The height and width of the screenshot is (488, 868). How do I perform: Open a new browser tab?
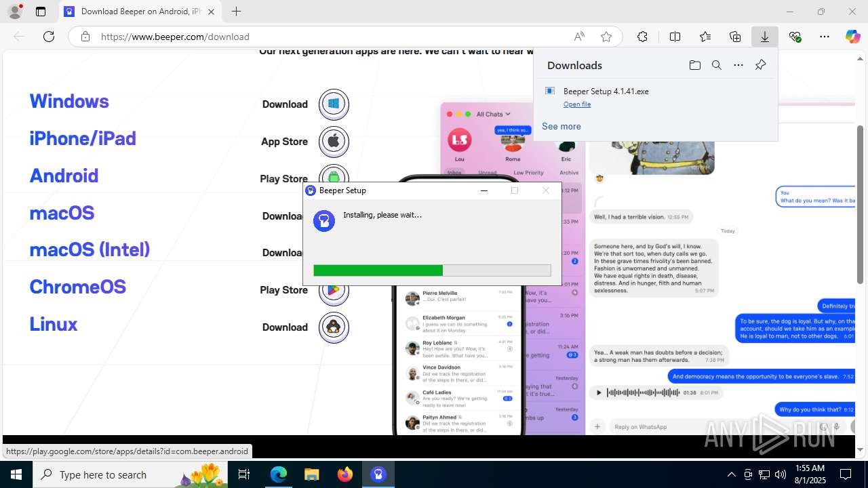coord(236,12)
